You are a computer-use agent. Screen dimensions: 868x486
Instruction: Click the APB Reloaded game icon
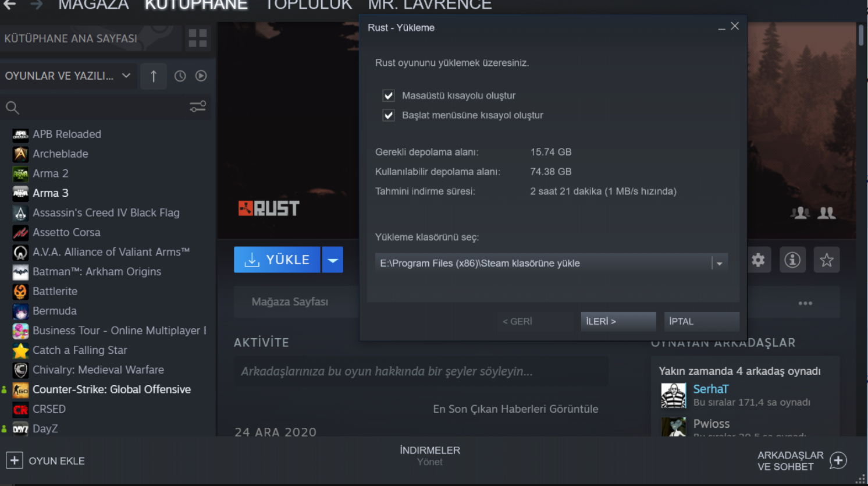pyautogui.click(x=20, y=134)
